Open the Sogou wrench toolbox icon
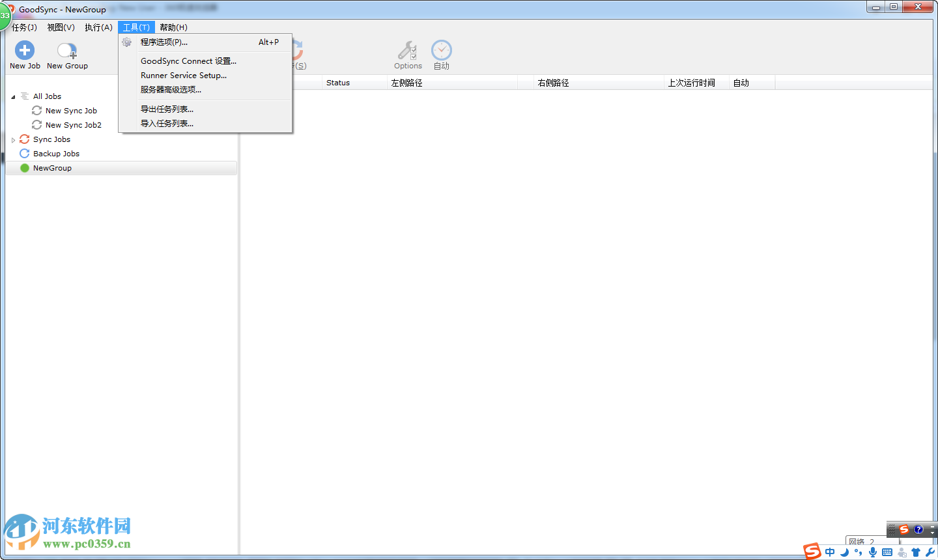The image size is (938, 560). pos(930,552)
